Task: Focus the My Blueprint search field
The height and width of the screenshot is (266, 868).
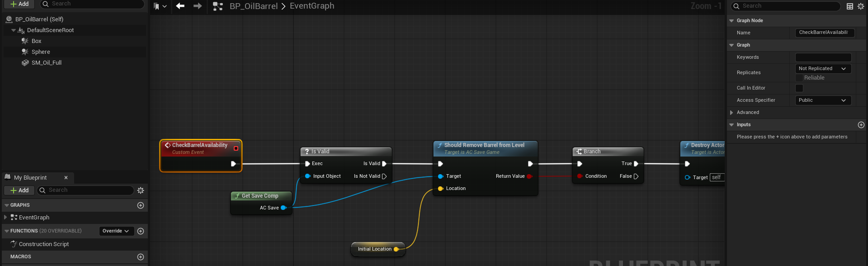Action: tap(85, 190)
